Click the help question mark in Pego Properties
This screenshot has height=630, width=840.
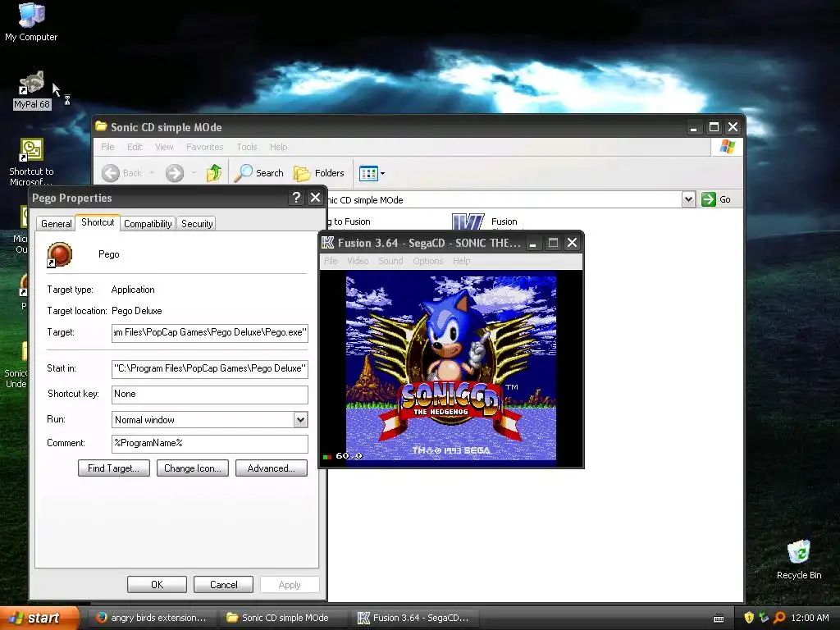coord(296,198)
